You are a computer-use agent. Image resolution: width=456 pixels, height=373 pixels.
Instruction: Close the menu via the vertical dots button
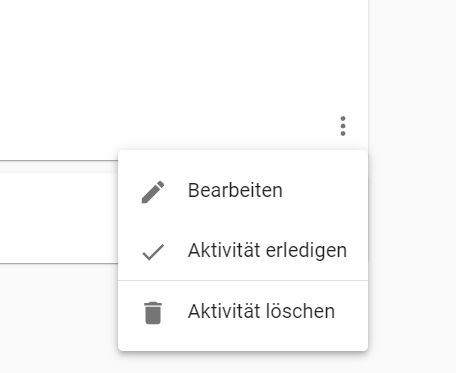tap(343, 126)
